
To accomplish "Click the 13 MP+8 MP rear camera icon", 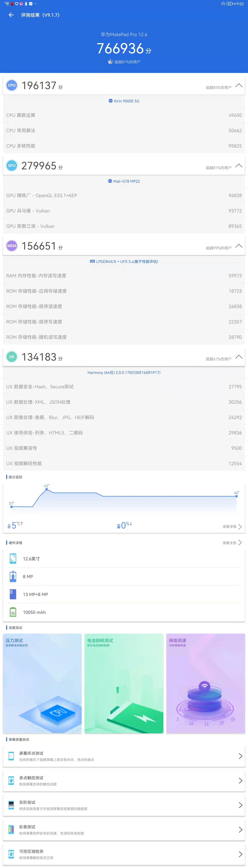I will click(x=13, y=594).
